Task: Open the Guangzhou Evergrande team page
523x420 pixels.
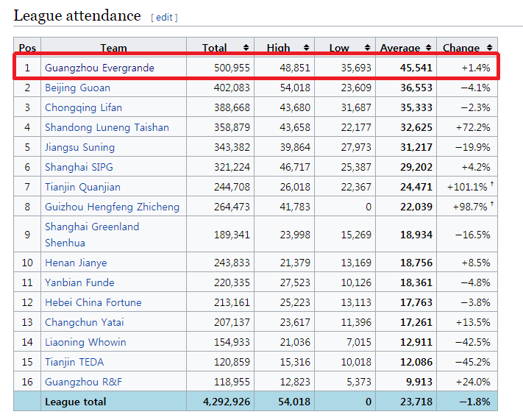Action: (99, 68)
